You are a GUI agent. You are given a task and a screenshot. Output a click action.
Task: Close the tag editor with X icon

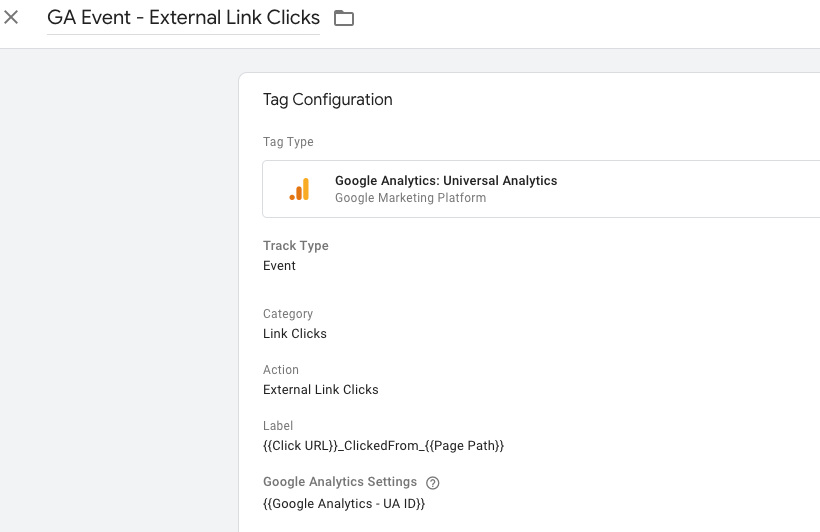point(11,17)
